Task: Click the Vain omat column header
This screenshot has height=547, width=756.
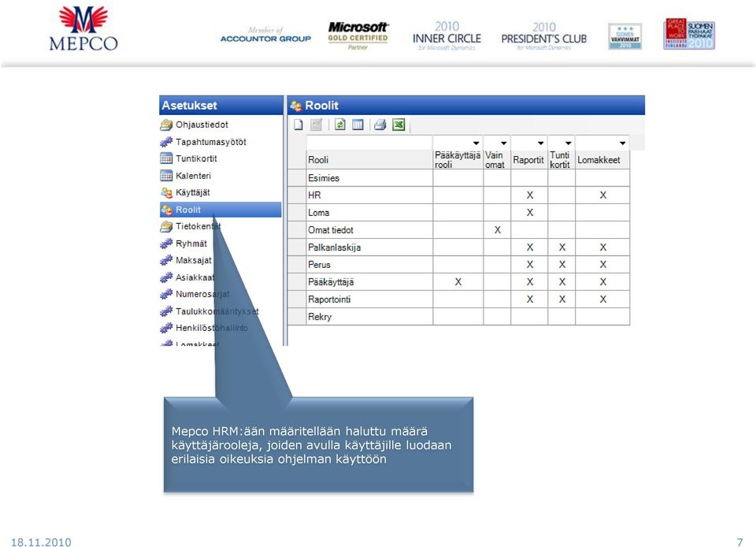Action: 497,160
